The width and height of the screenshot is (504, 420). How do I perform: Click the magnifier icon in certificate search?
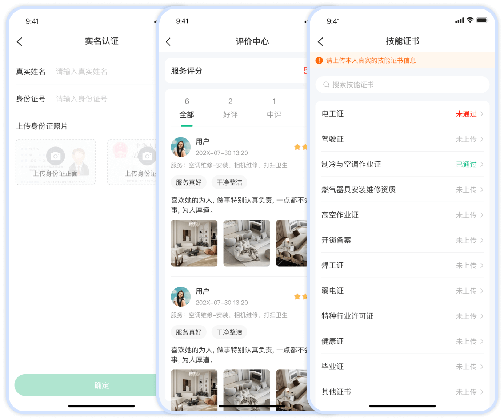[326, 85]
